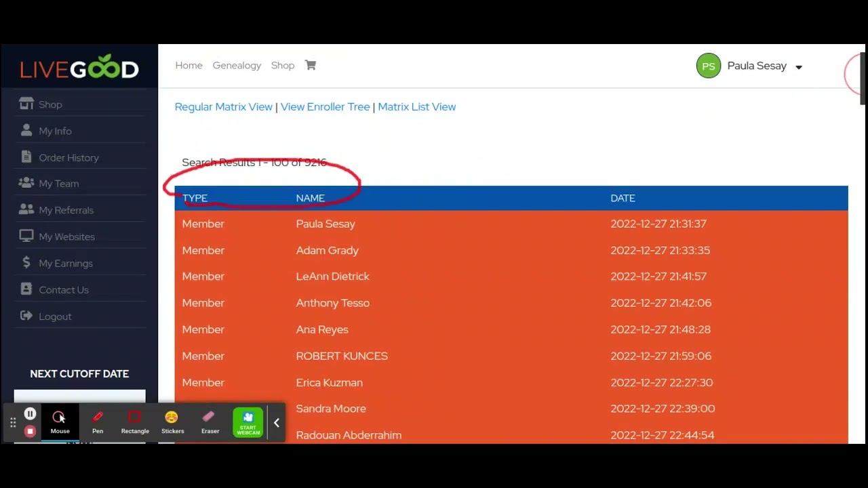The width and height of the screenshot is (868, 488).
Task: Click the Paula Sesay name in header
Action: click(757, 66)
